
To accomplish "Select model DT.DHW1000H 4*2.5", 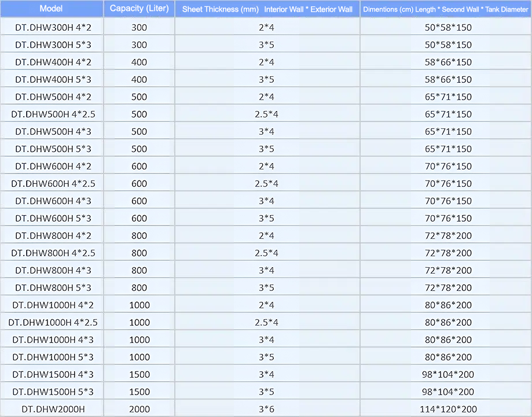I will (53, 322).
